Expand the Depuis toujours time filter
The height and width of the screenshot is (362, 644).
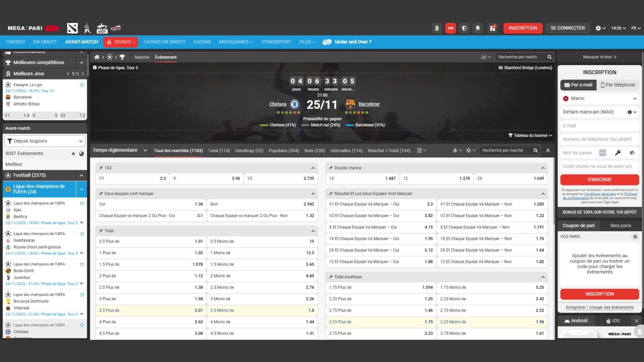(x=45, y=141)
